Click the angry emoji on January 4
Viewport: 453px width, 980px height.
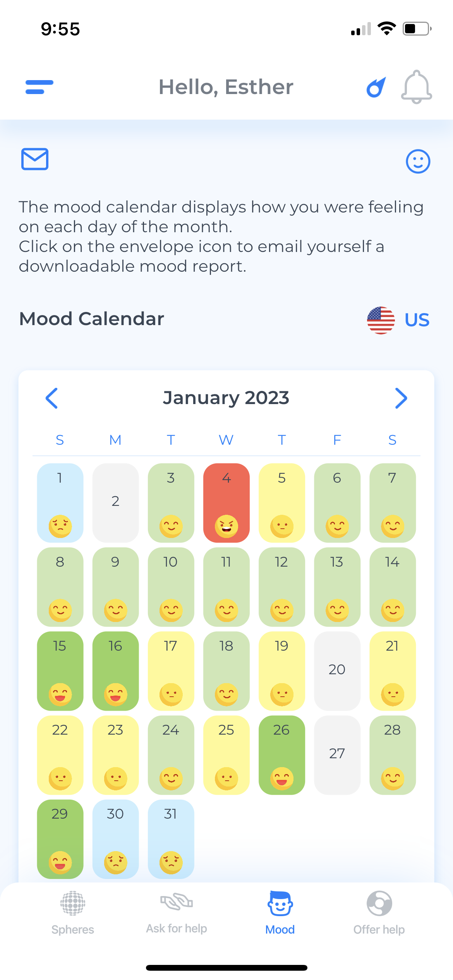226,526
